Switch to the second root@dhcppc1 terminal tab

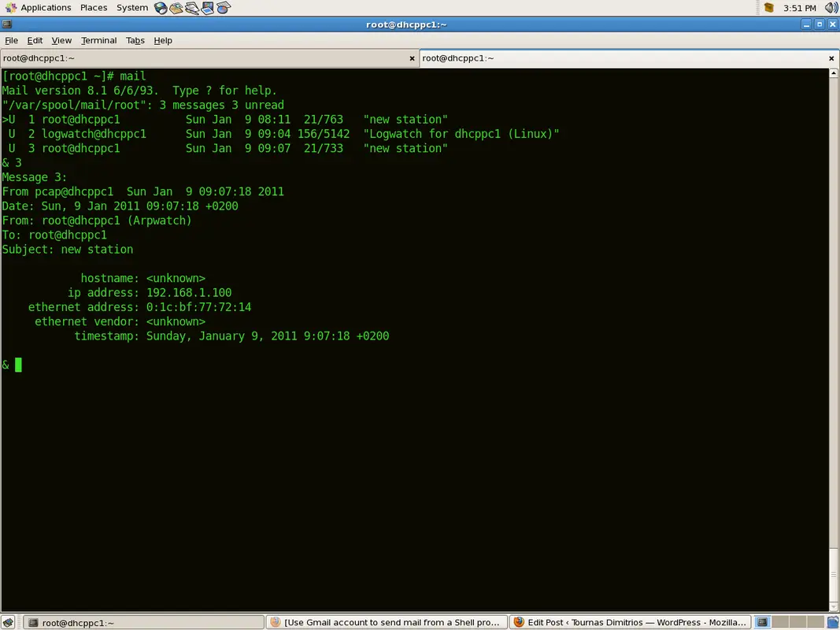coord(459,57)
